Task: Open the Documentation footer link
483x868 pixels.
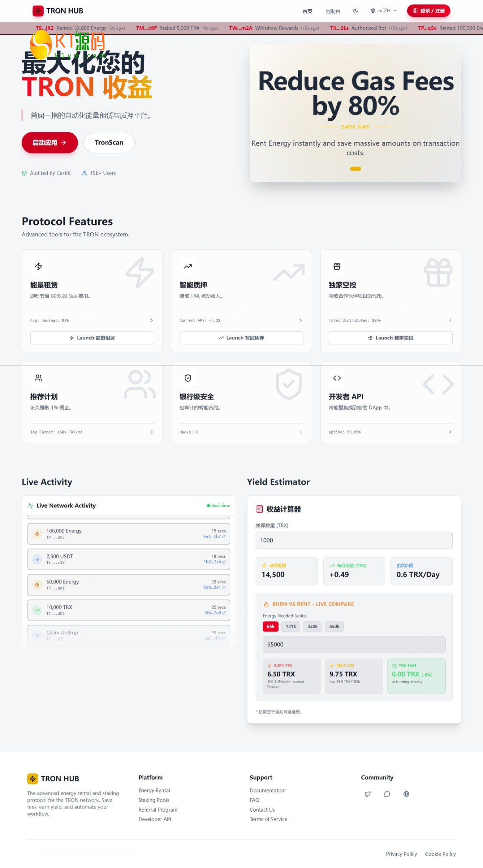Action: pos(268,790)
